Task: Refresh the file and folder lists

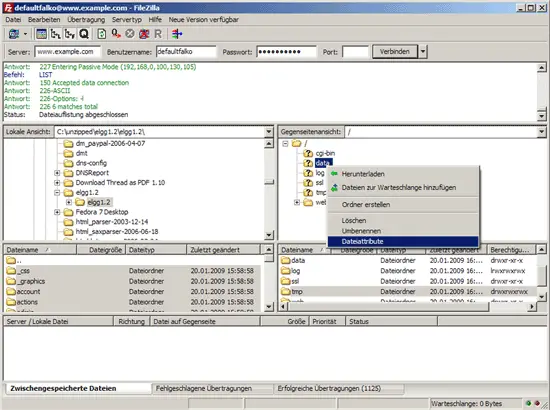Action: [102, 34]
